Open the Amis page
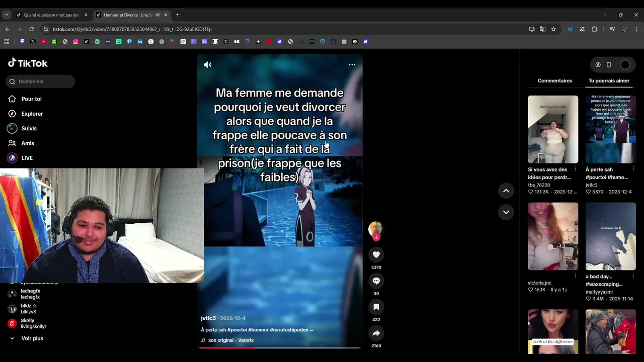 [28, 143]
